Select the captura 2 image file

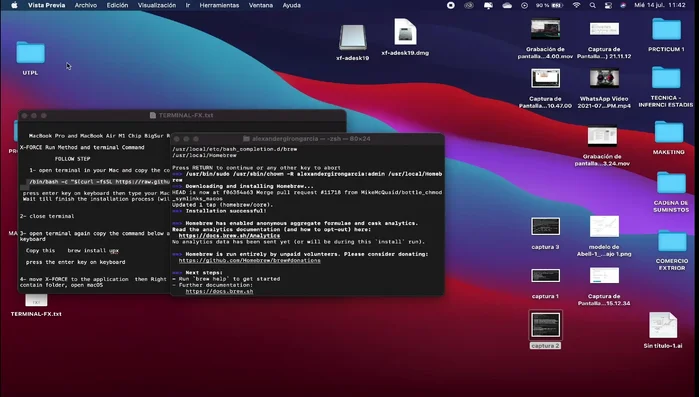tap(545, 325)
